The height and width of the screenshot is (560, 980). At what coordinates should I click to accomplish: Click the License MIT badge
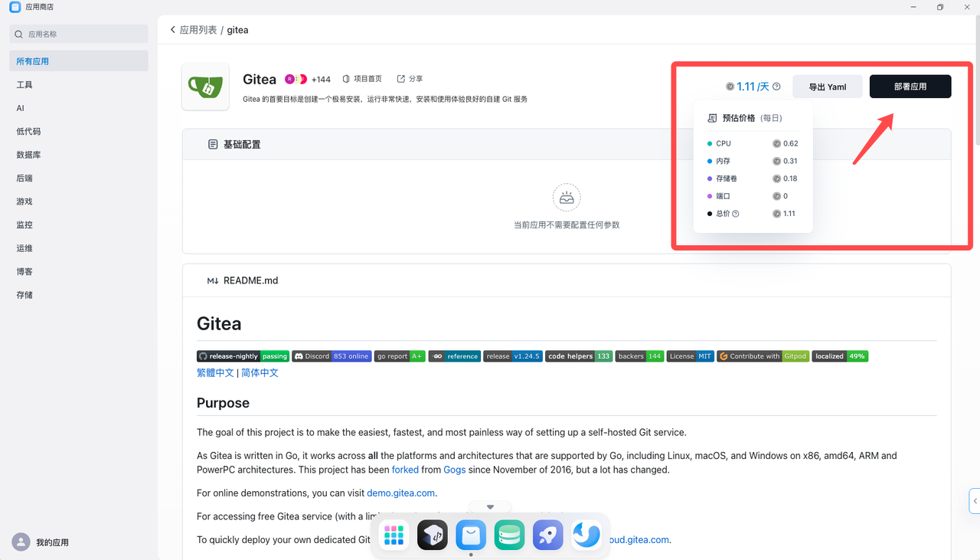[690, 356]
